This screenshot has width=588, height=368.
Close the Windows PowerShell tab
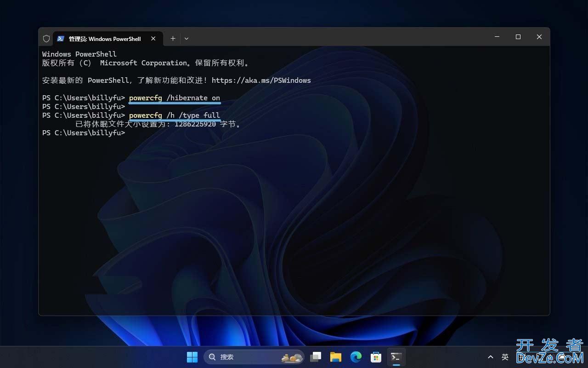(153, 39)
